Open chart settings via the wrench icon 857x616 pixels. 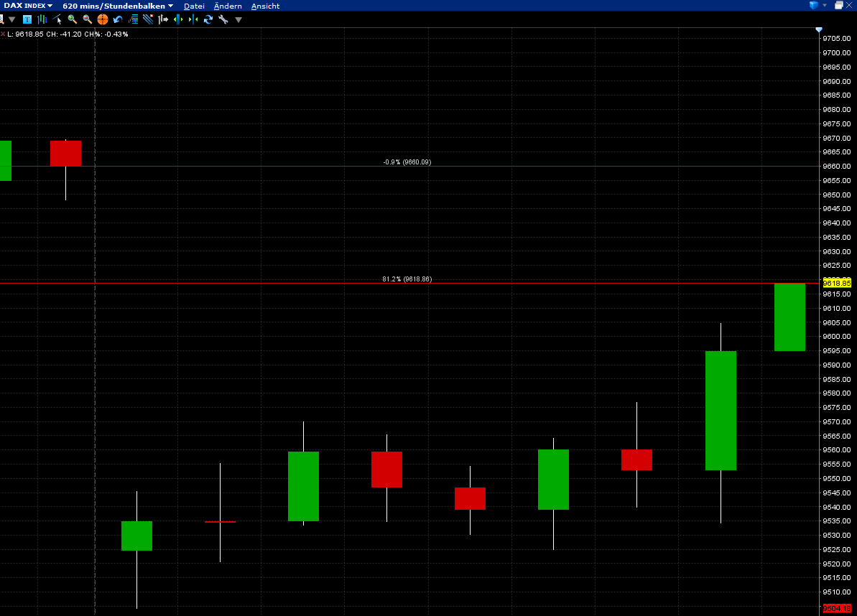point(223,19)
